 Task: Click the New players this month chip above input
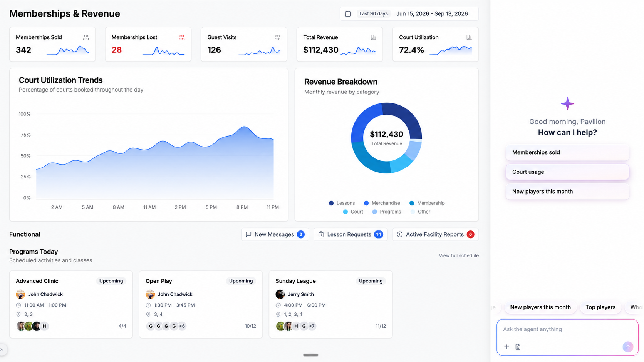pos(540,307)
